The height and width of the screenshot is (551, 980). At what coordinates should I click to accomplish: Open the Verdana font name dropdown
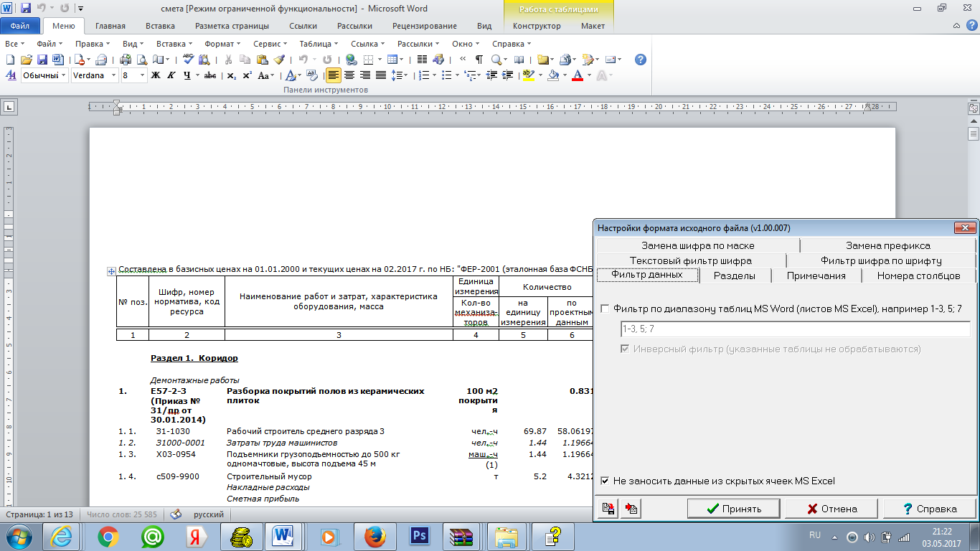114,75
